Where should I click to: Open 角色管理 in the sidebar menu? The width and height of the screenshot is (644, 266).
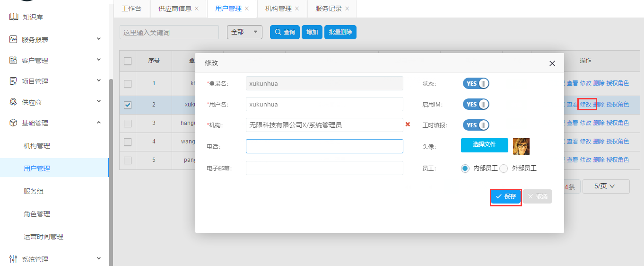pyautogui.click(x=37, y=214)
